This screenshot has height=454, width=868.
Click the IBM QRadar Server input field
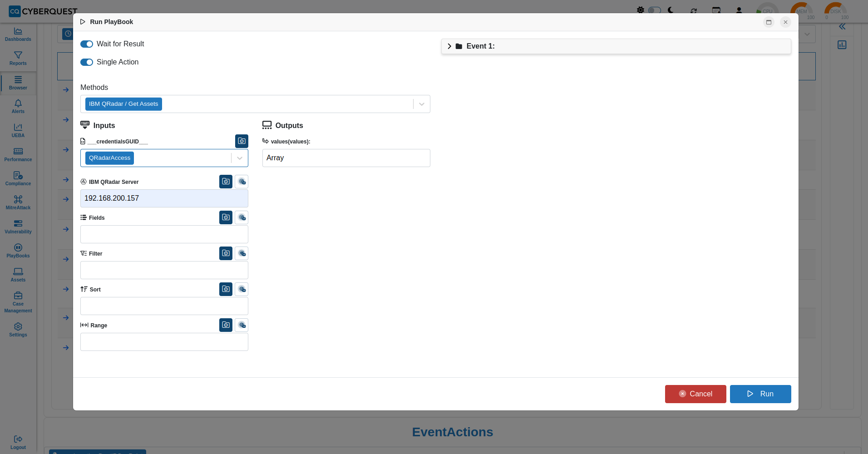(x=164, y=198)
